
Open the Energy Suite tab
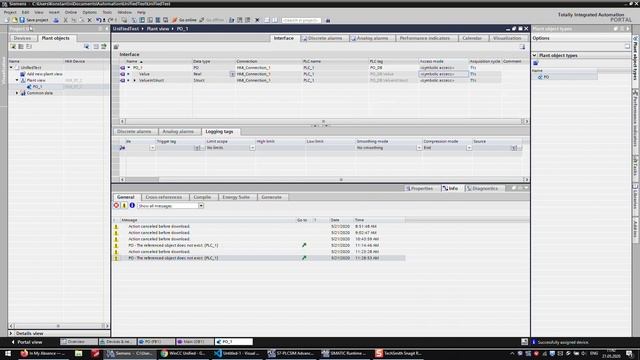(236, 197)
